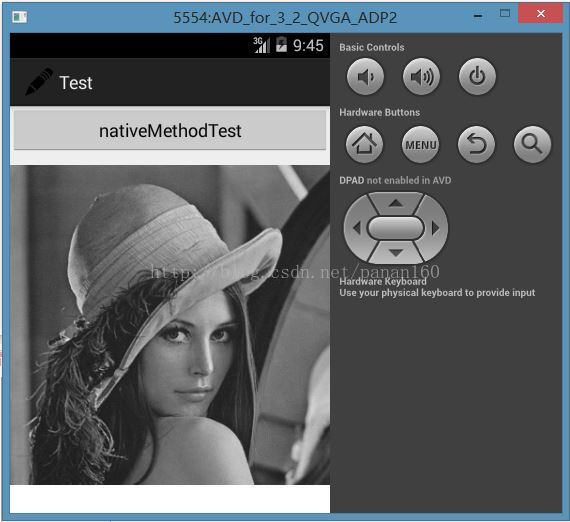Click the Basic Controls label
This screenshot has height=522, width=570.
372,47
